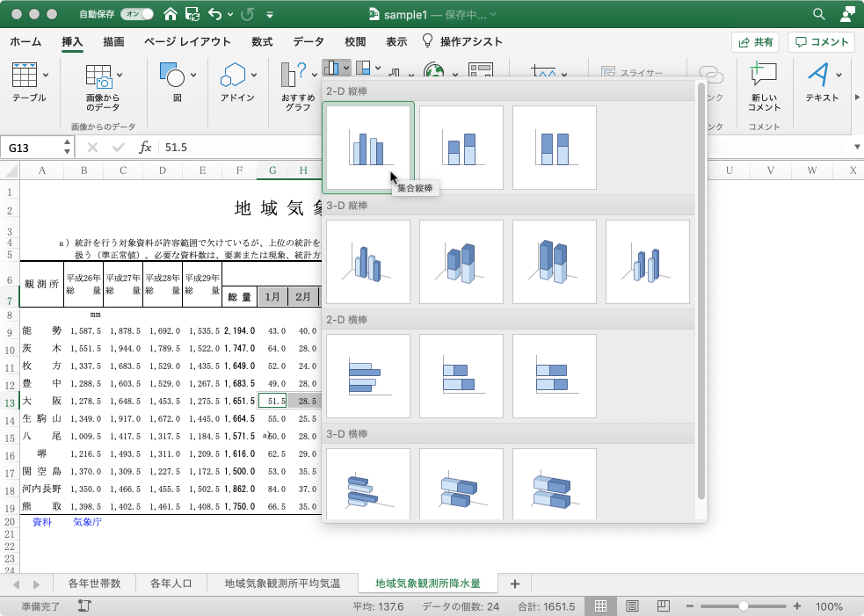Expand the Data from Picture dropdown
This screenshot has height=616, width=864.
pos(120,75)
